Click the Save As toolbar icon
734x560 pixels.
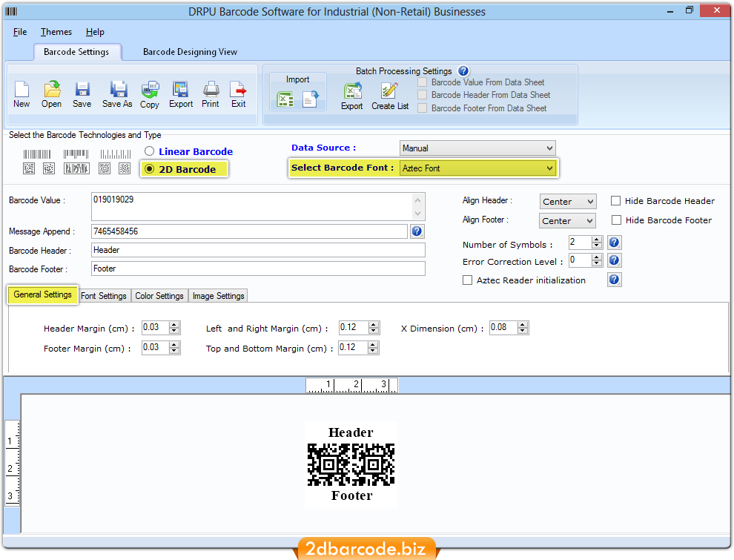[x=117, y=94]
